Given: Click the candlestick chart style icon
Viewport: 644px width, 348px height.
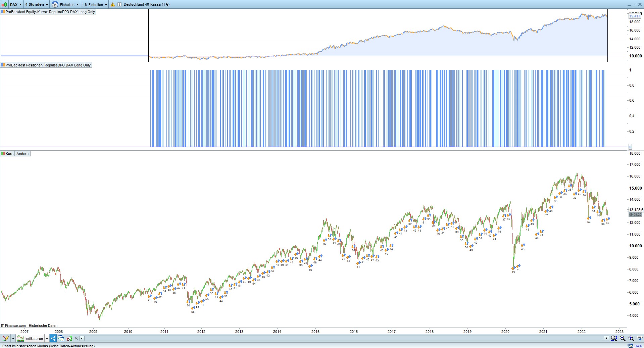Looking at the screenshot, I should [4, 4].
